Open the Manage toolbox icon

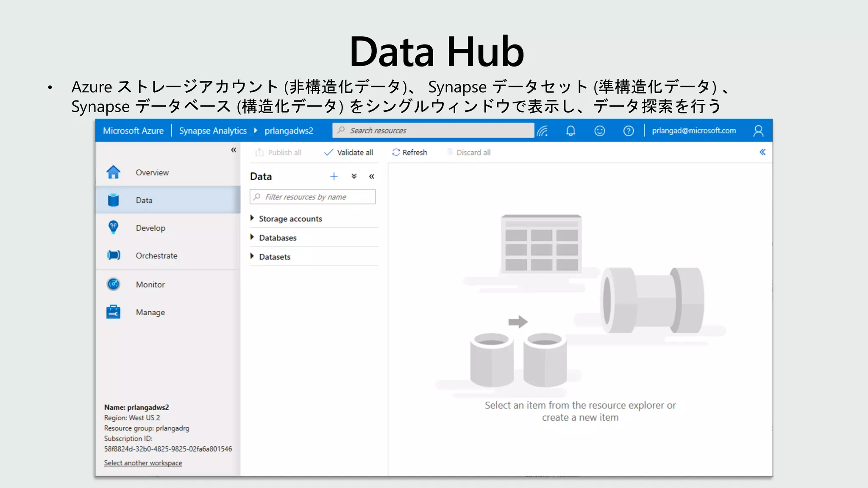(x=113, y=312)
